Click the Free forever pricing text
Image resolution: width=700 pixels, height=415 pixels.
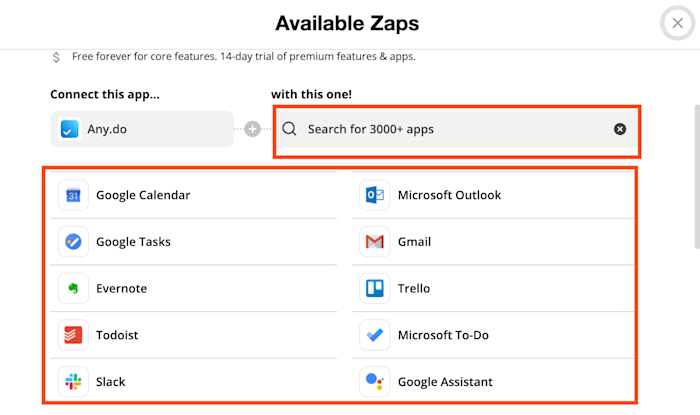click(244, 57)
